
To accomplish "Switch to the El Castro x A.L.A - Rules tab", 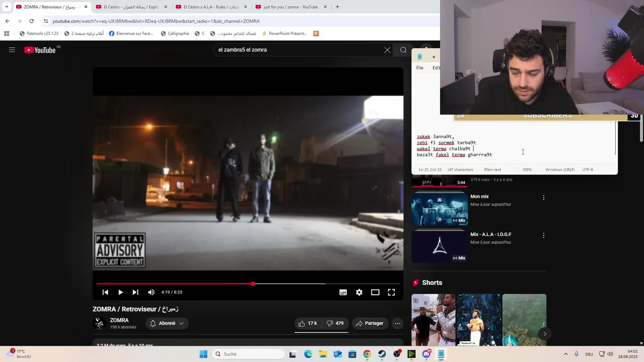I will coord(211,7).
